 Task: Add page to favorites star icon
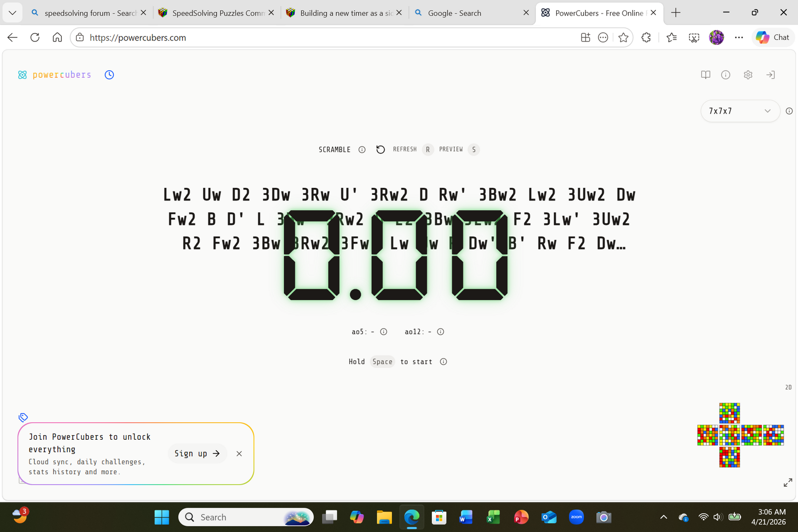coord(623,37)
